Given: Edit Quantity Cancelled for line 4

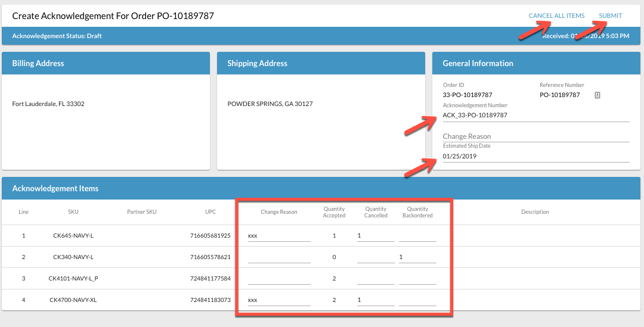Looking at the screenshot, I should 375,300.
